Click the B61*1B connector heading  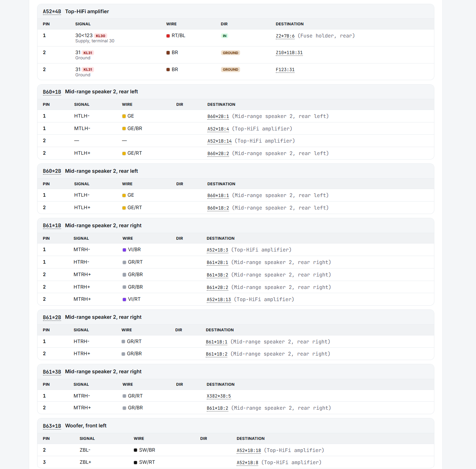[x=52, y=226]
